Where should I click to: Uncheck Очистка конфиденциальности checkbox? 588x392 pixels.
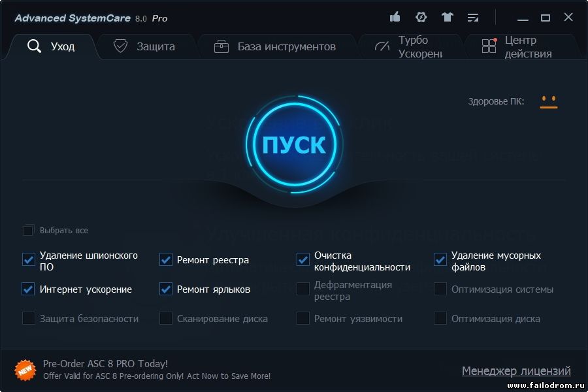click(303, 259)
